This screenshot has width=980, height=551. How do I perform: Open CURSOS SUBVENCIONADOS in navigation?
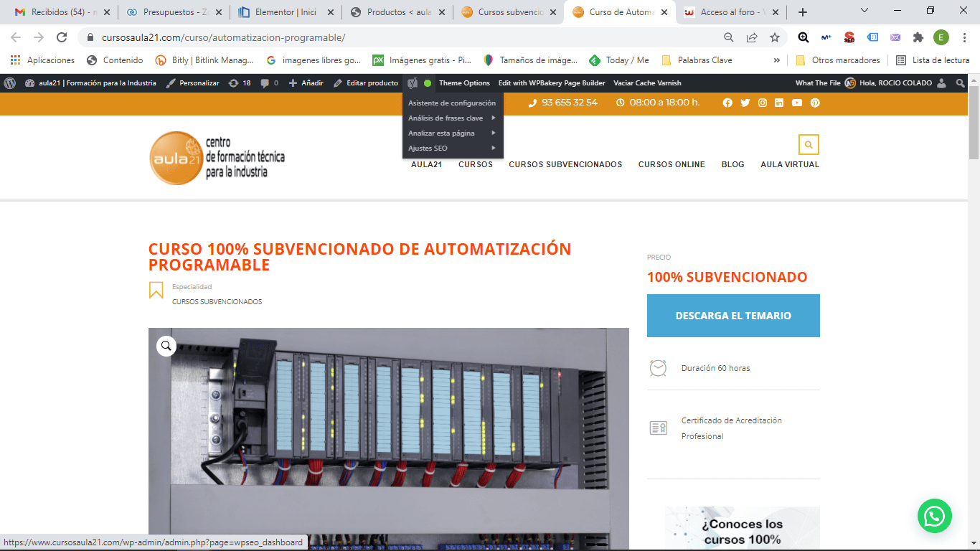coord(565,164)
